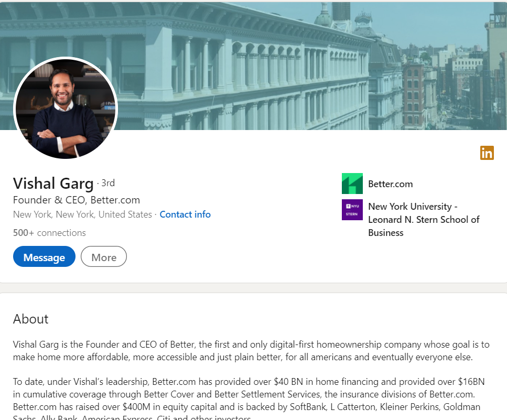The width and height of the screenshot is (507, 420).
Task: Click the About section heading
Action: pos(31,319)
